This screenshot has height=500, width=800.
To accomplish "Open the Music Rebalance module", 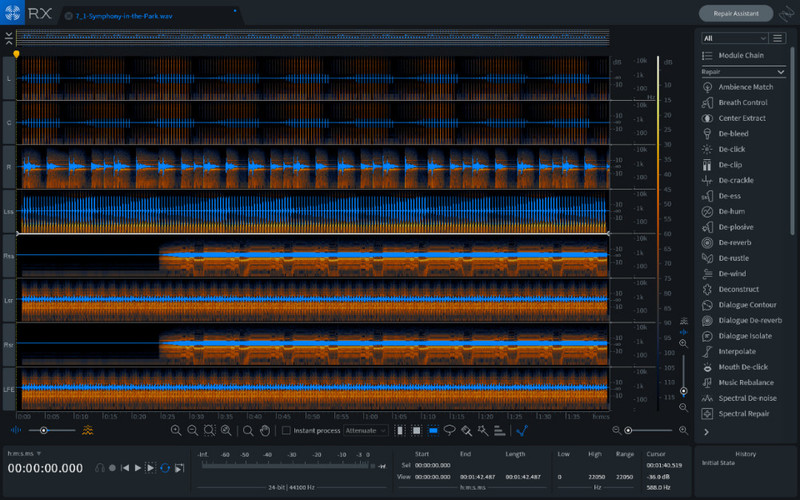I will coord(744,382).
